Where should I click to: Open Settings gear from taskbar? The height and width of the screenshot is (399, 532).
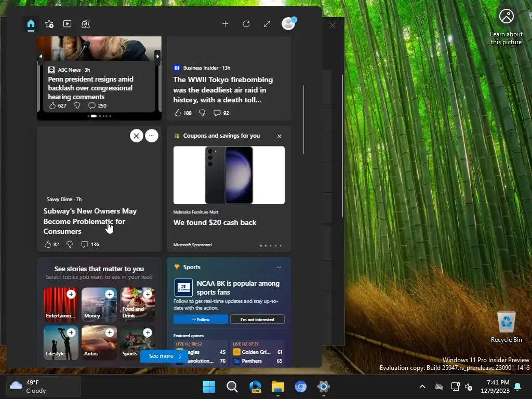(x=323, y=387)
